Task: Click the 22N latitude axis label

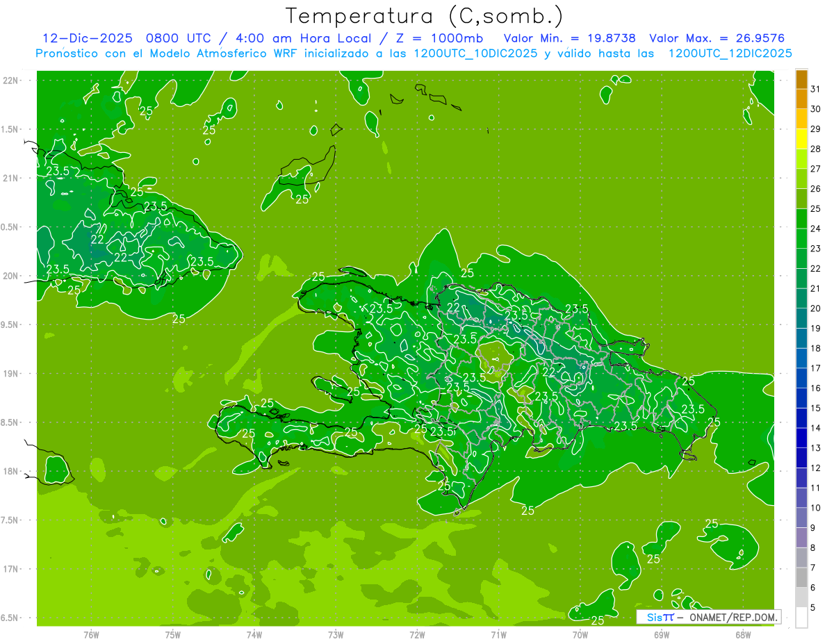Action: pos(11,80)
